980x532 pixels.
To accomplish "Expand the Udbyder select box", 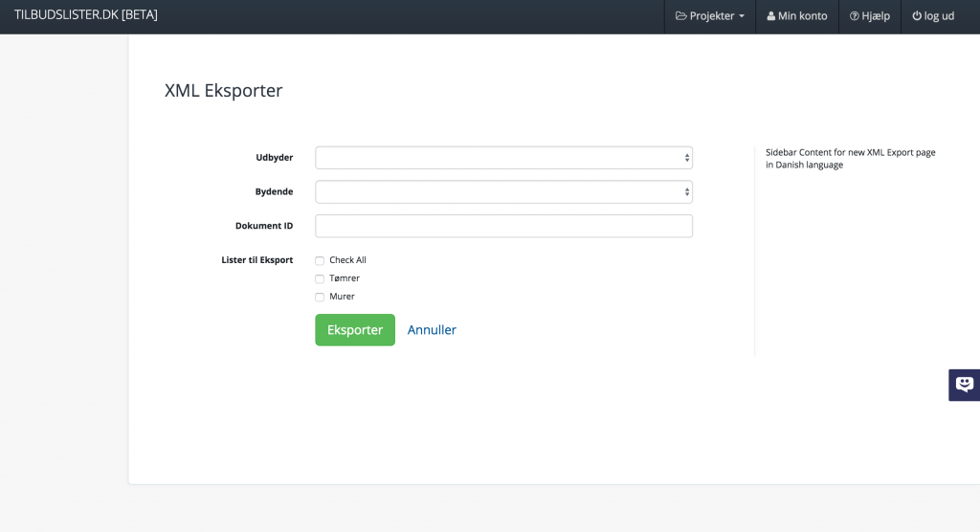I will [503, 158].
